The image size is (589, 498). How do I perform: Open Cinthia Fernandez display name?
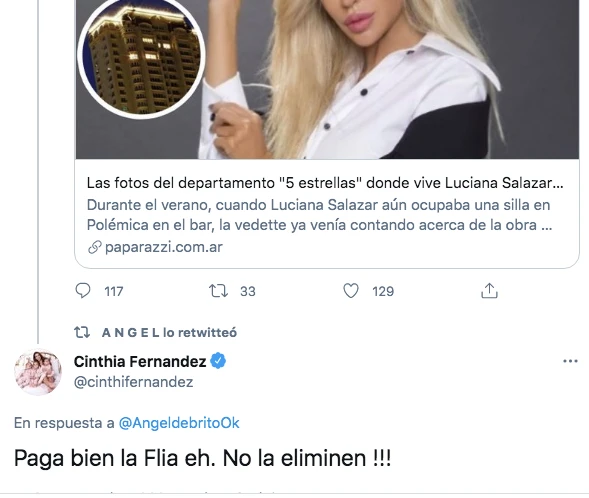click(x=140, y=362)
